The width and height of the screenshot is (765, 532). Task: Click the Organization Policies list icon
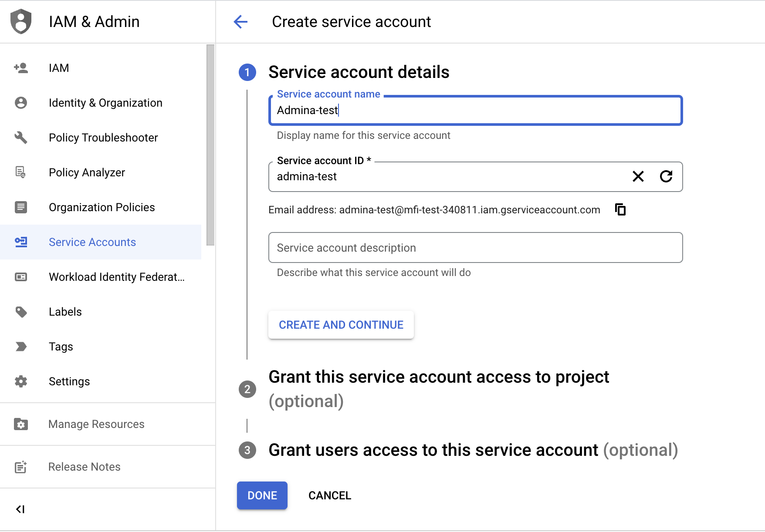pos(21,207)
